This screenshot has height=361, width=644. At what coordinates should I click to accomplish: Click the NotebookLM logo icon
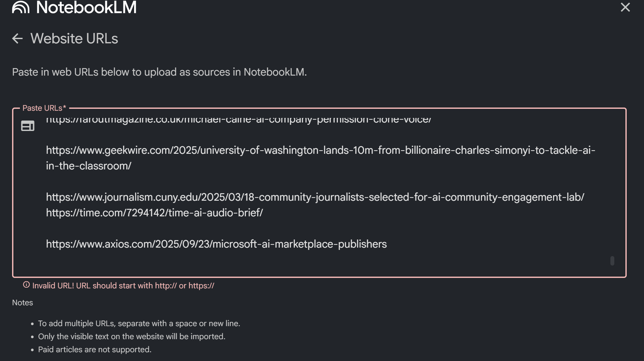pyautogui.click(x=21, y=7)
